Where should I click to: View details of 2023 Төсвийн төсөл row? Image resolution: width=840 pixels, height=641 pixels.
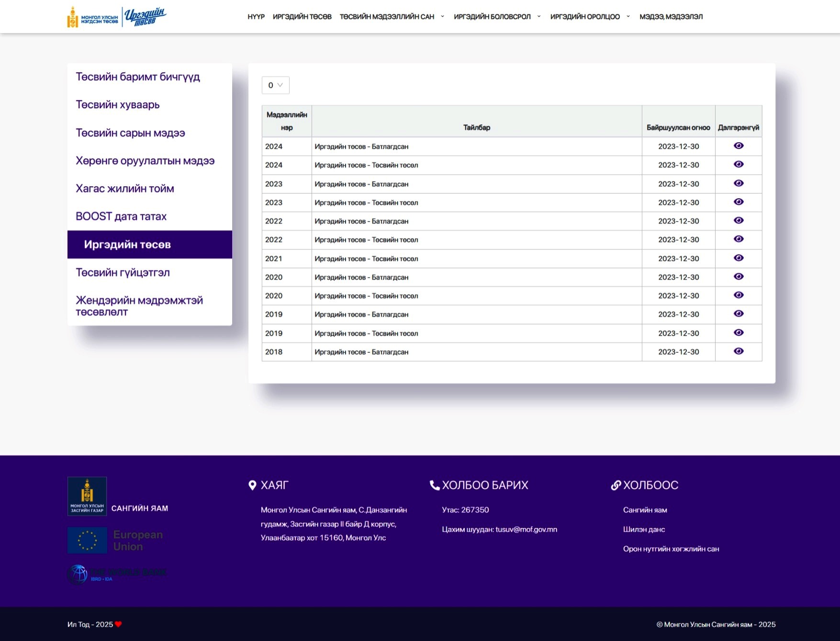point(738,202)
